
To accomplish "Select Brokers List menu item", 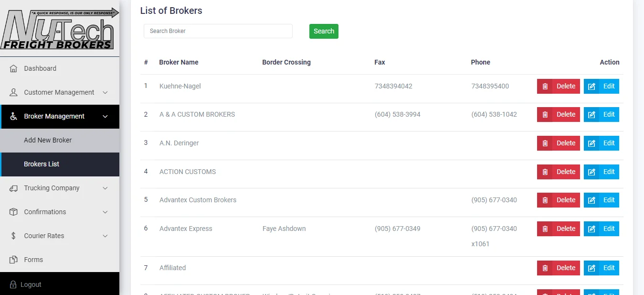I will click(42, 164).
